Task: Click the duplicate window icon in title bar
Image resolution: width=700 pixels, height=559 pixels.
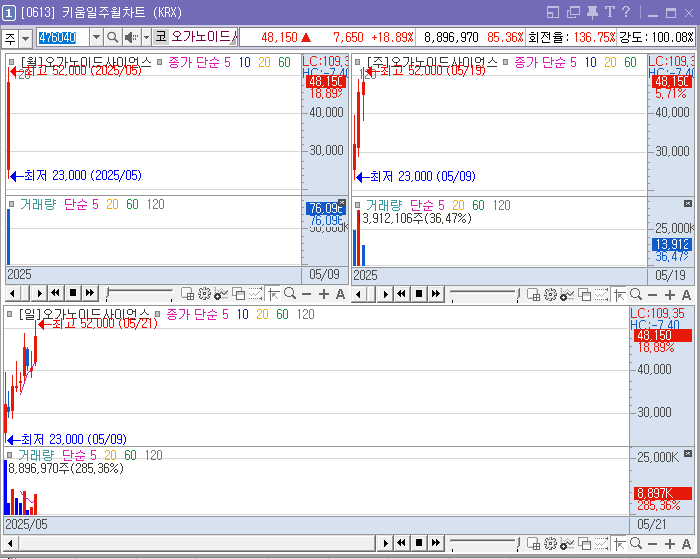Action: (573, 13)
